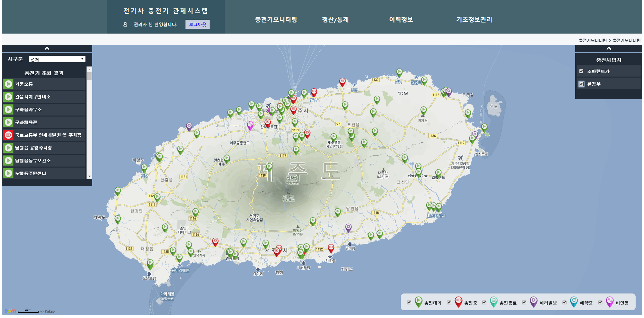Click the purple 에러발생 pin icon in legend
644x318 pixels.
(x=533, y=302)
